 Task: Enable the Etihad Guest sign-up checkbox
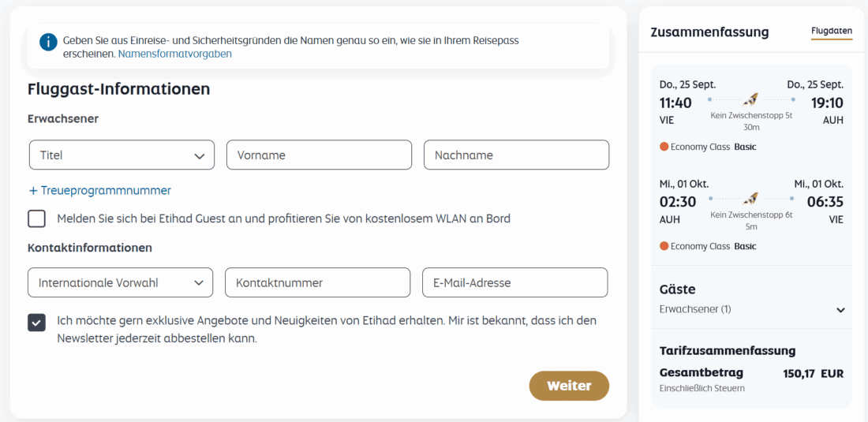[x=36, y=218]
